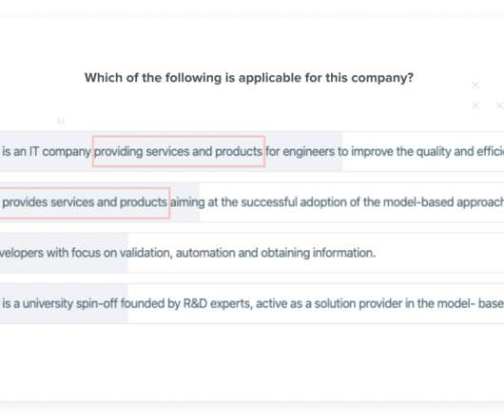Click the word 'aiming' in second answer

click(187, 202)
